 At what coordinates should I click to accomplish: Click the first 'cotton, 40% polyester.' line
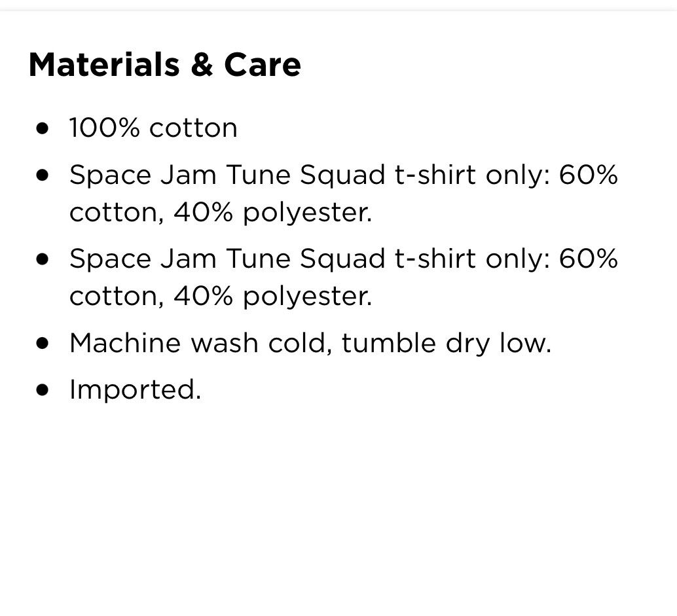pyautogui.click(x=221, y=213)
